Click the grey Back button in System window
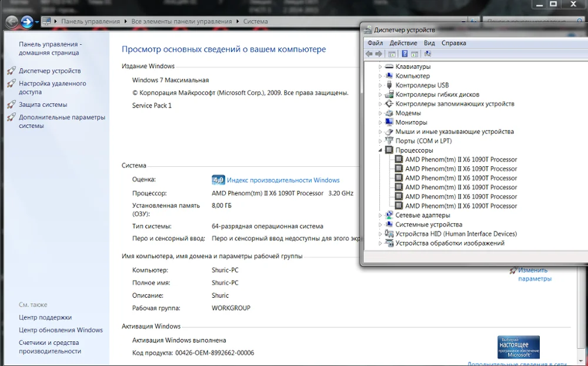588x366 pixels. coord(12,22)
